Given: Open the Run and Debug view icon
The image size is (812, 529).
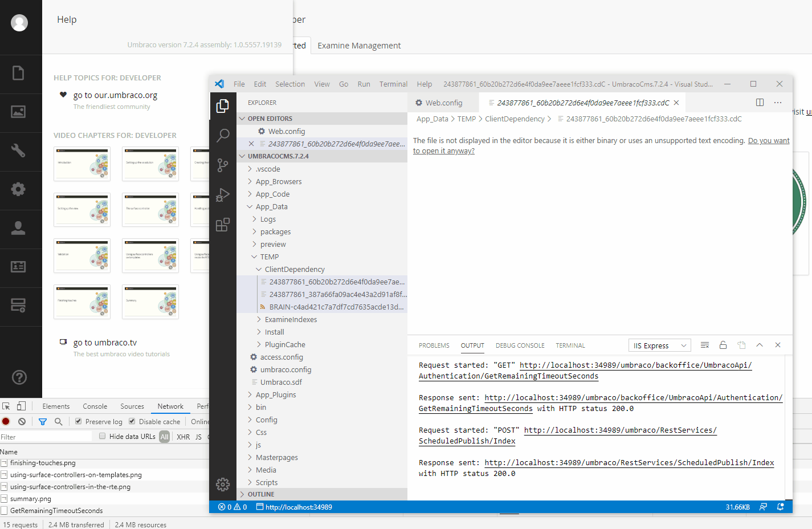Looking at the screenshot, I should point(223,195).
